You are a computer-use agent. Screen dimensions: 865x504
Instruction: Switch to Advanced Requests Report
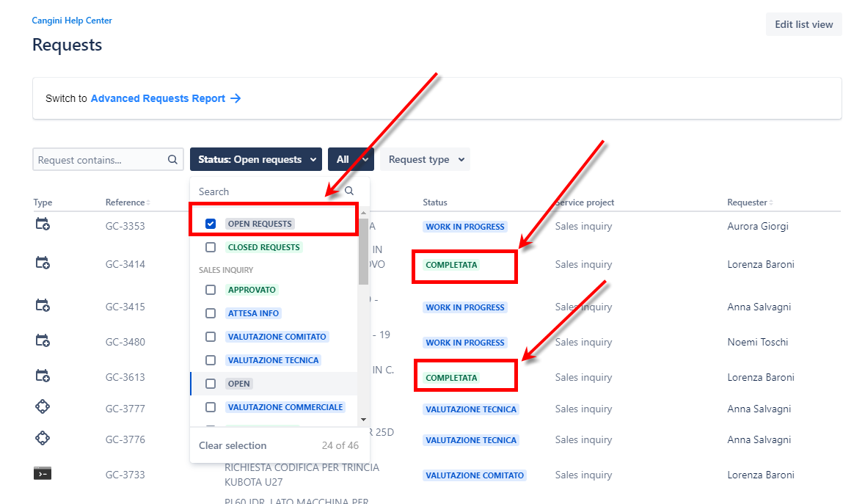coord(158,98)
